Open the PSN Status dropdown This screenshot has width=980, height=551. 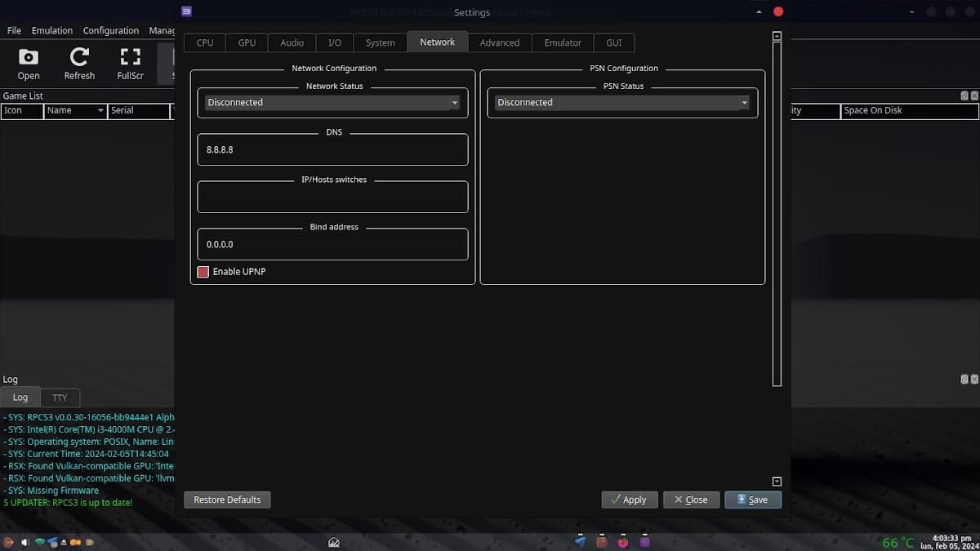click(622, 103)
